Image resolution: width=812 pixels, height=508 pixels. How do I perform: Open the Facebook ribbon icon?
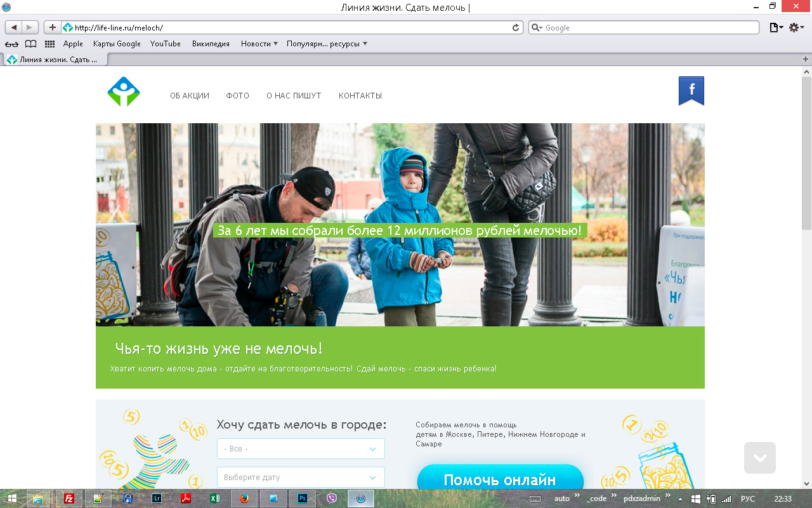(691, 90)
